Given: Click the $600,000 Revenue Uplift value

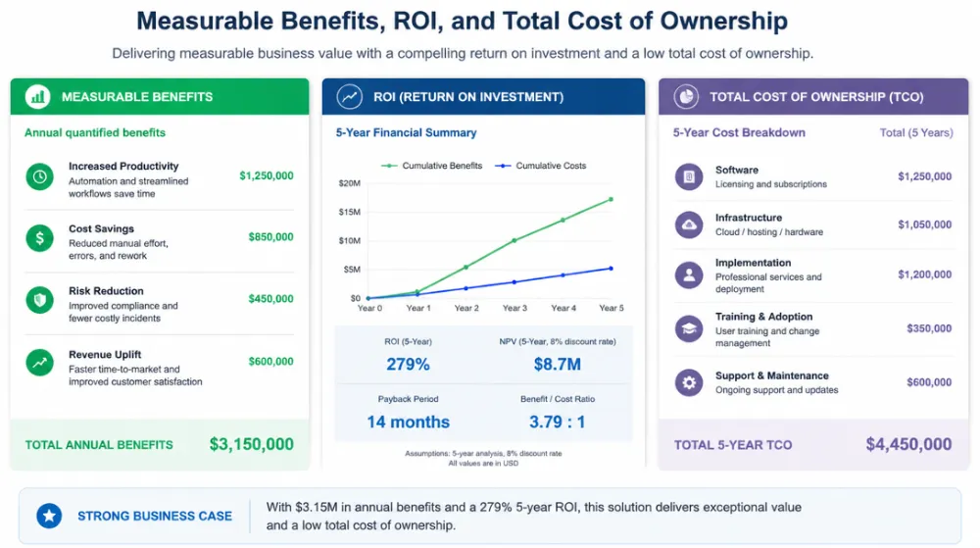Looking at the screenshot, I should (270, 361).
